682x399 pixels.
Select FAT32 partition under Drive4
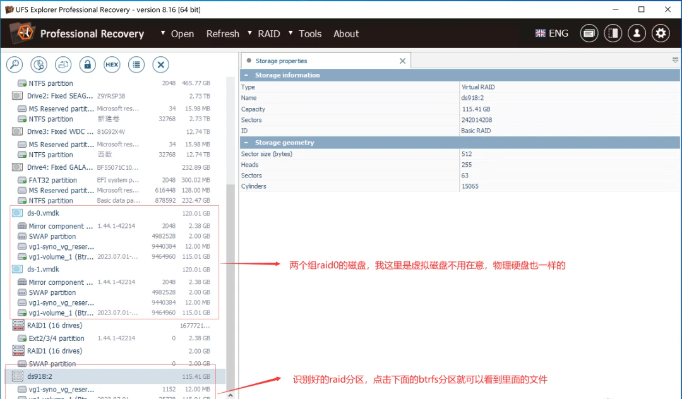[x=114, y=180]
